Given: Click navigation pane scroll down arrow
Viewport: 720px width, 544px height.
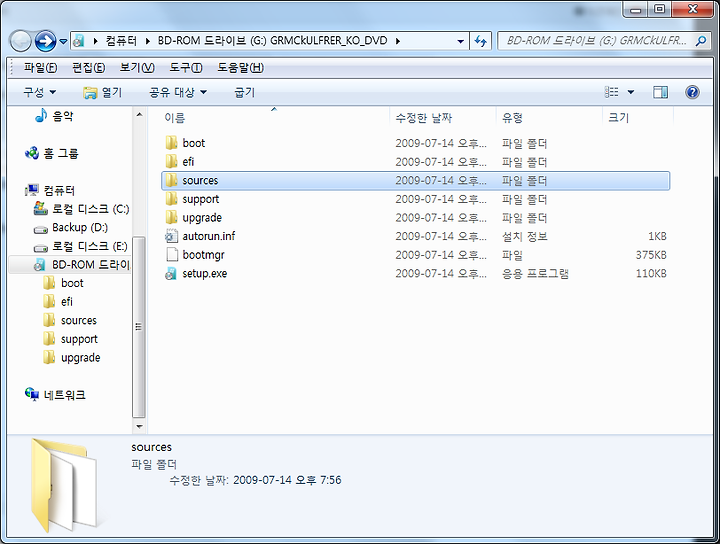Looking at the screenshot, I should click(x=139, y=426).
